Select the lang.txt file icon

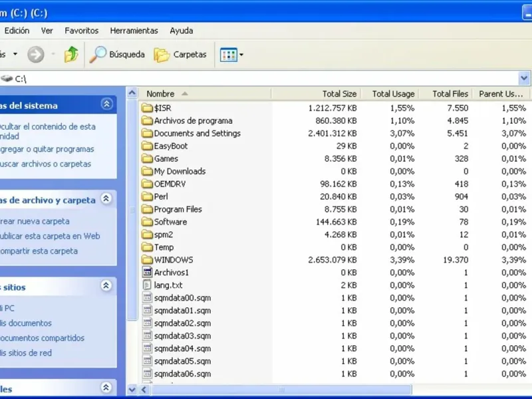147,285
